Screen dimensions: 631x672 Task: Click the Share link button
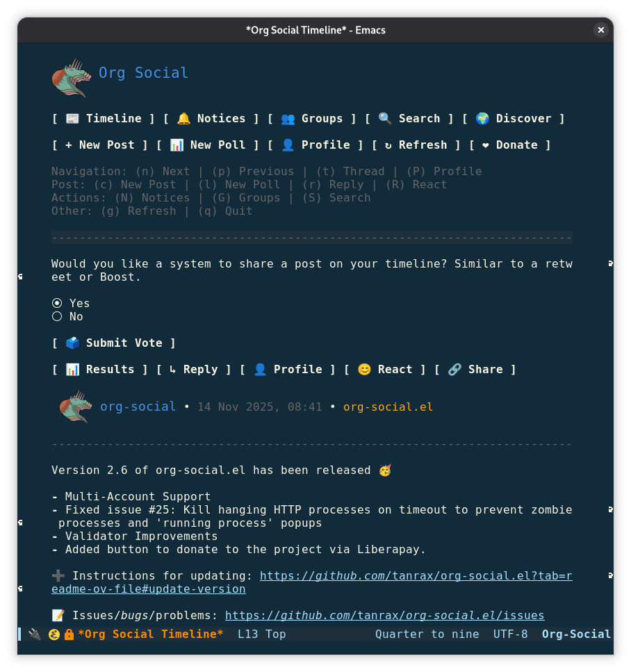[475, 370]
